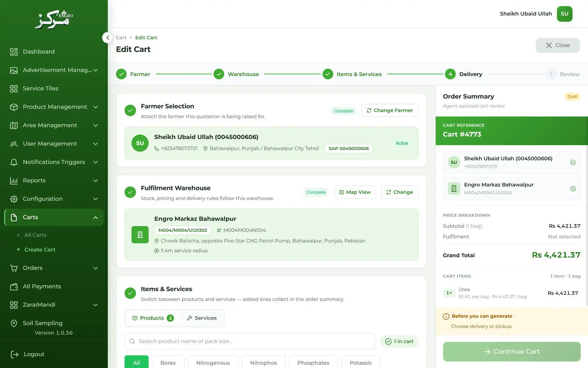This screenshot has height=368, width=588.
Task: Click the Notifications Triggers bell icon
Action: (14, 162)
